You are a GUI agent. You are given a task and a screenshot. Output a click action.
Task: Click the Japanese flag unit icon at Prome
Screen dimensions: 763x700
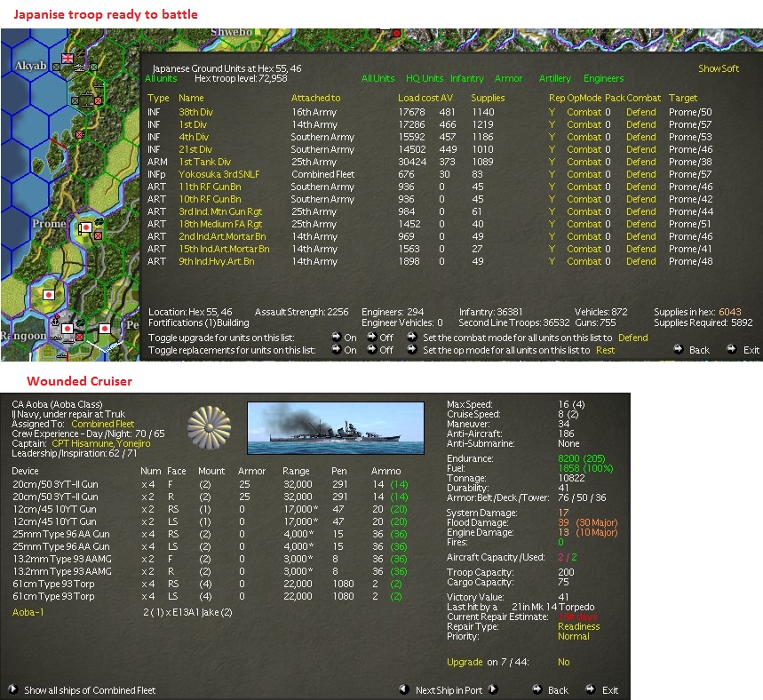[85, 227]
